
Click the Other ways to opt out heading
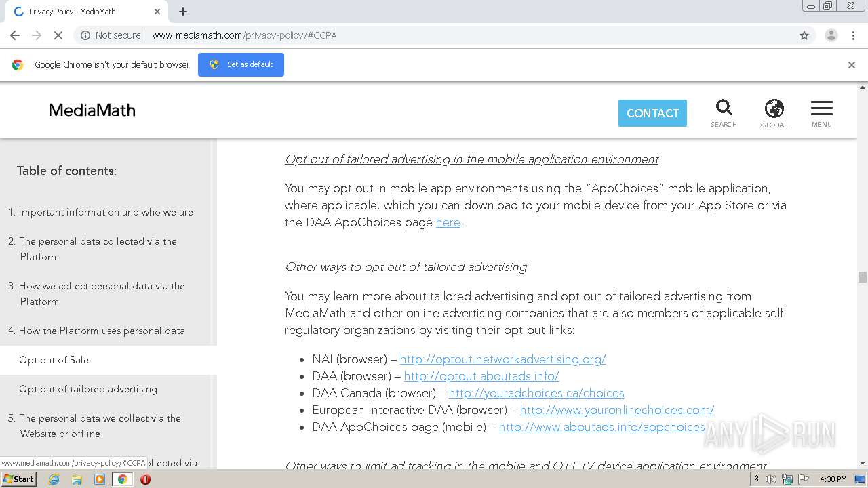click(x=406, y=267)
